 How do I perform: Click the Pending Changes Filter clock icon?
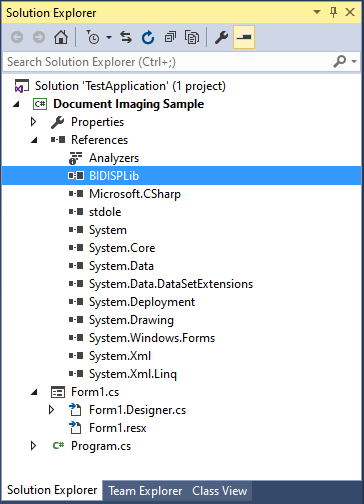click(x=93, y=37)
